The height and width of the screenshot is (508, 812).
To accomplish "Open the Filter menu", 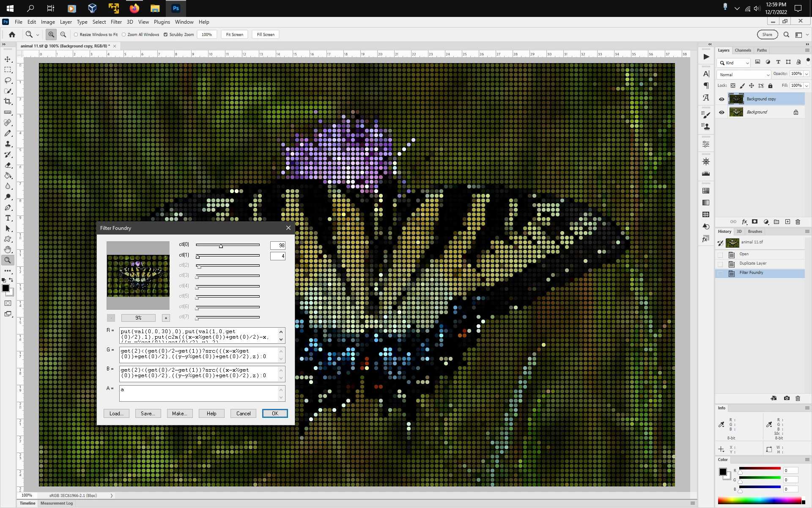I will pyautogui.click(x=116, y=22).
